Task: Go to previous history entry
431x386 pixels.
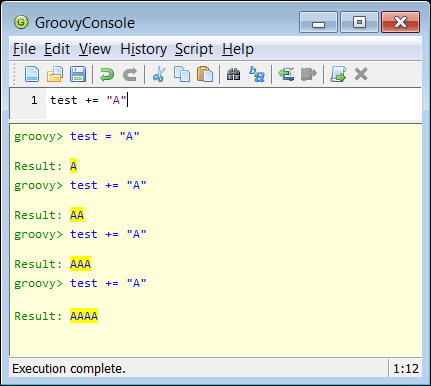Action: tap(286, 74)
